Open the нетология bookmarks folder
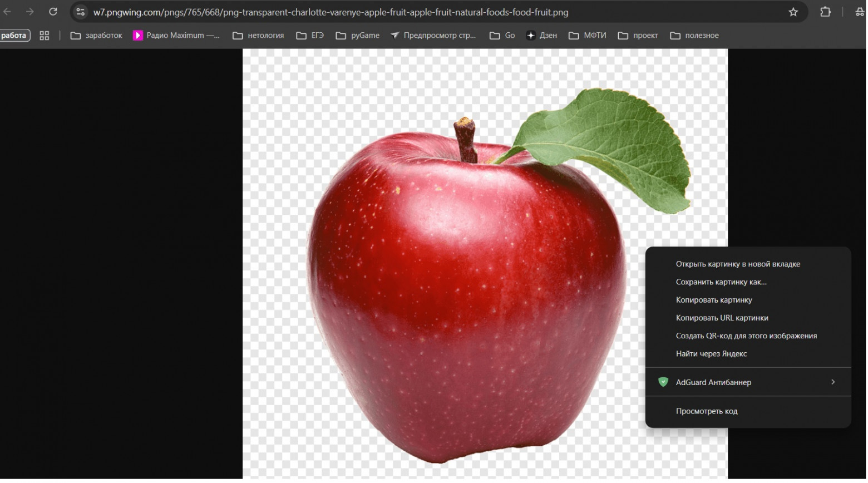This screenshot has height=483, width=868. [258, 36]
